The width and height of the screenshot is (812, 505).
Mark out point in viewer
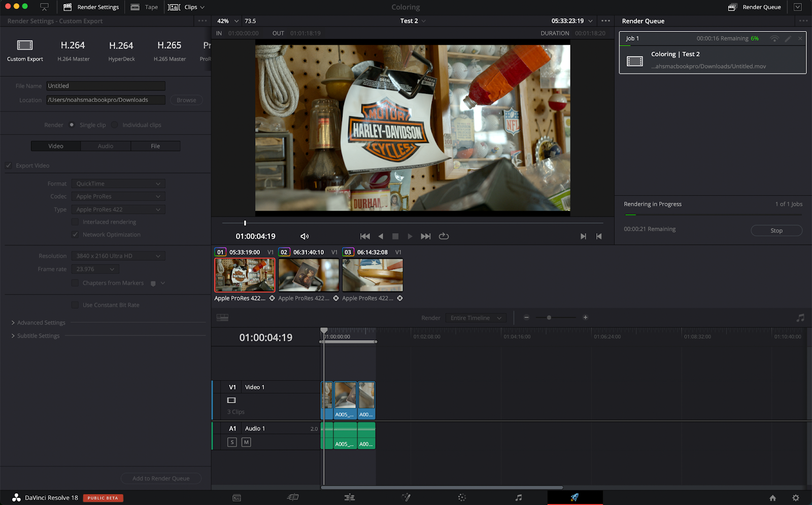click(x=599, y=236)
